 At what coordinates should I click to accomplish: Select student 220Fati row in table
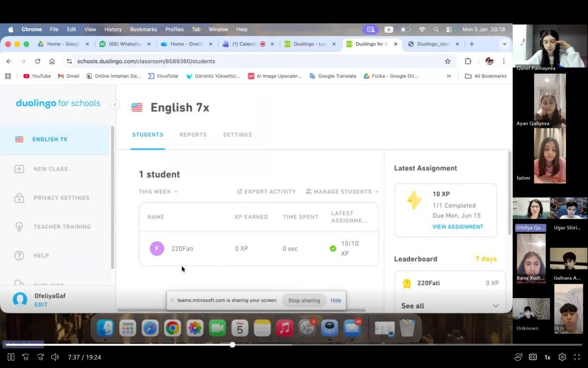click(182, 248)
